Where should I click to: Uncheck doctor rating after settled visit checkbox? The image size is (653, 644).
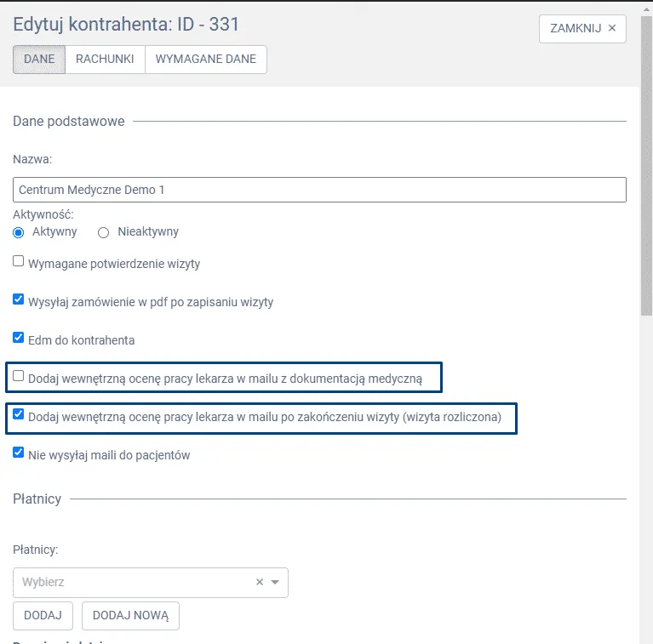[x=19, y=415]
